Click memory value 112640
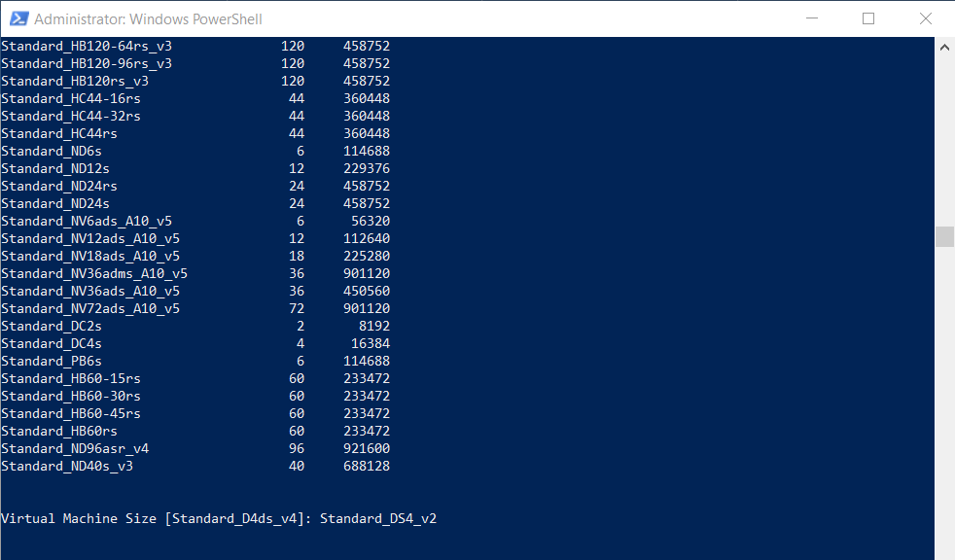The height and width of the screenshot is (560, 955). [367, 238]
